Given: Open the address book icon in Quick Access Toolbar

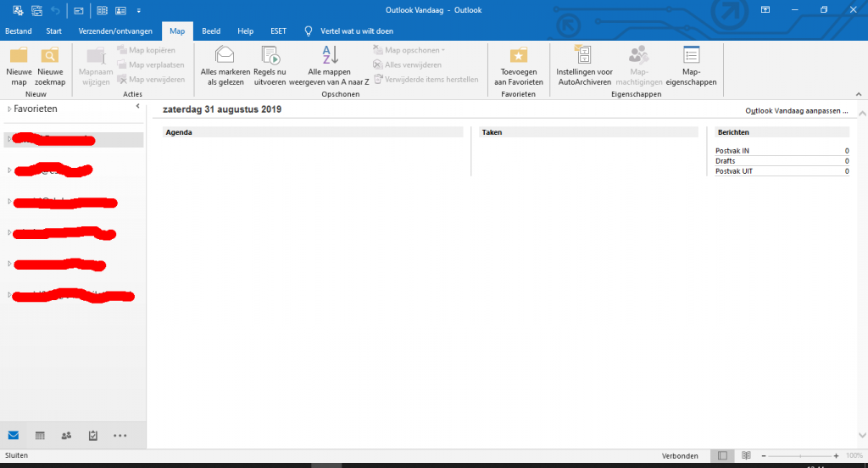Looking at the screenshot, I should (x=102, y=10).
